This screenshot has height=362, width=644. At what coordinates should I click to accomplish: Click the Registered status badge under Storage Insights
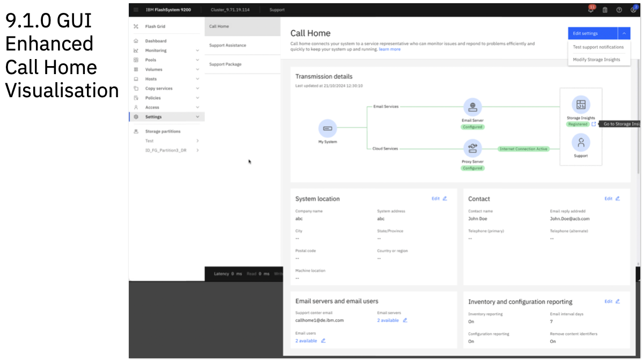point(578,124)
